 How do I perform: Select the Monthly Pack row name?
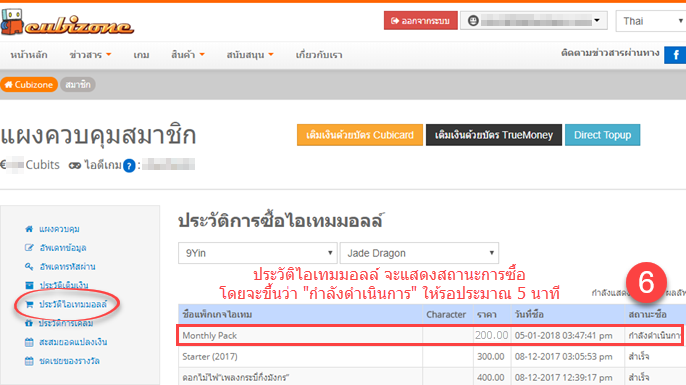tap(210, 336)
